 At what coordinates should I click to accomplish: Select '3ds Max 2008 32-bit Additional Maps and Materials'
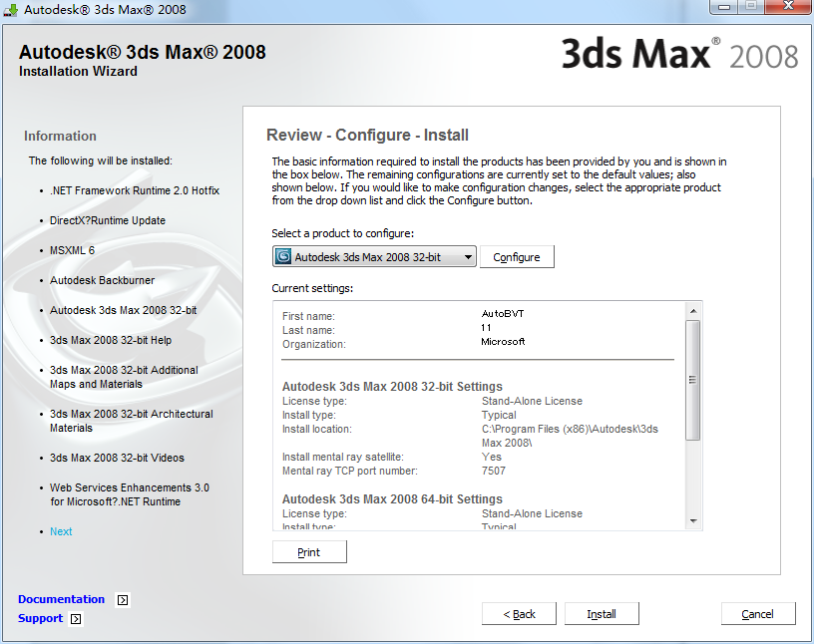point(124,377)
